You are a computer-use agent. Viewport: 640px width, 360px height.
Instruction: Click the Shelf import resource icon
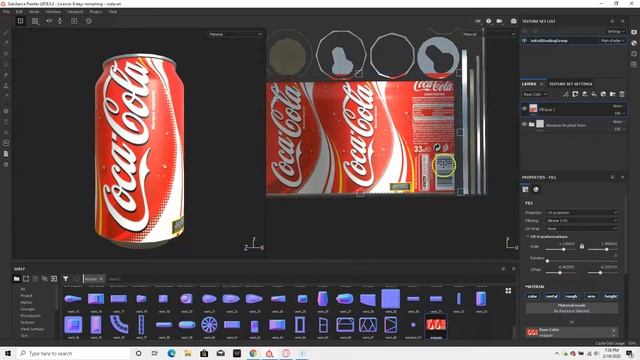(x=54, y=279)
